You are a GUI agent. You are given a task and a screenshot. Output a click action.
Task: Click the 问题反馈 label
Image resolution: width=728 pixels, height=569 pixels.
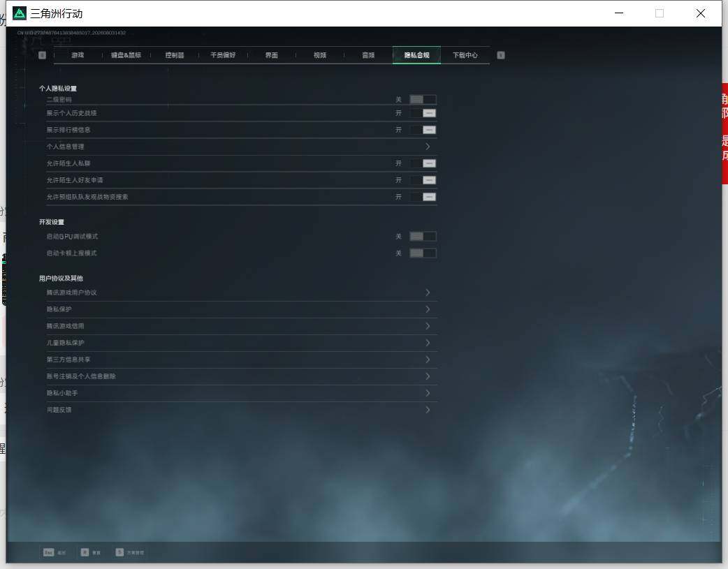click(59, 409)
